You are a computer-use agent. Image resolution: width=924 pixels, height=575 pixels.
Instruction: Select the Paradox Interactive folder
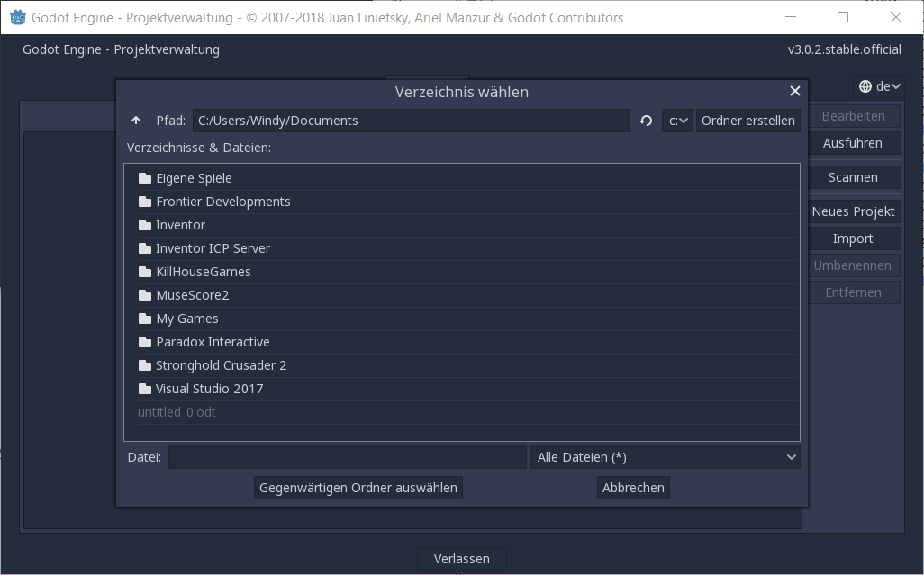point(467,342)
